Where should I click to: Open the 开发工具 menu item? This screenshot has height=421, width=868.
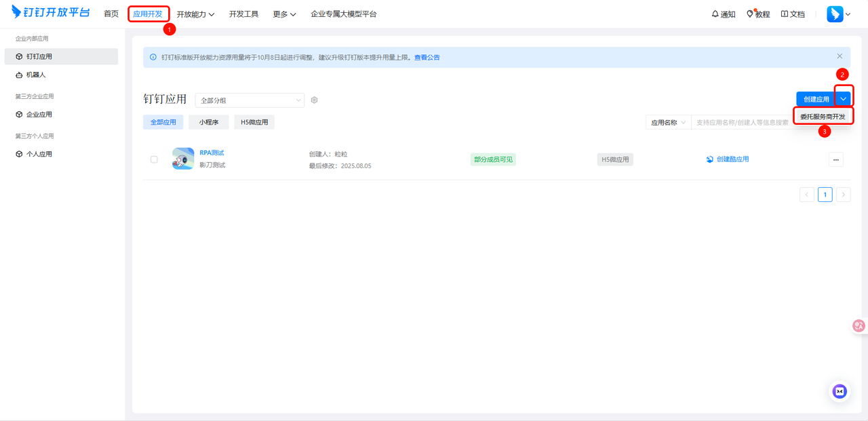(243, 14)
